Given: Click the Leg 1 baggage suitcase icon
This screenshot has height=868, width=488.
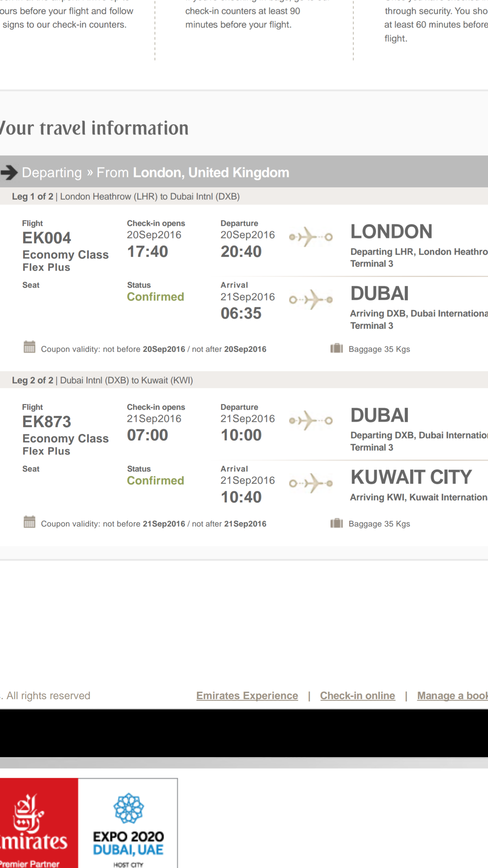Looking at the screenshot, I should [337, 348].
